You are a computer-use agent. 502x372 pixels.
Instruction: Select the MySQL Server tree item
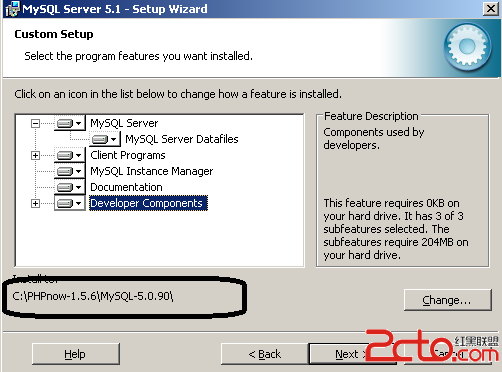click(x=124, y=123)
